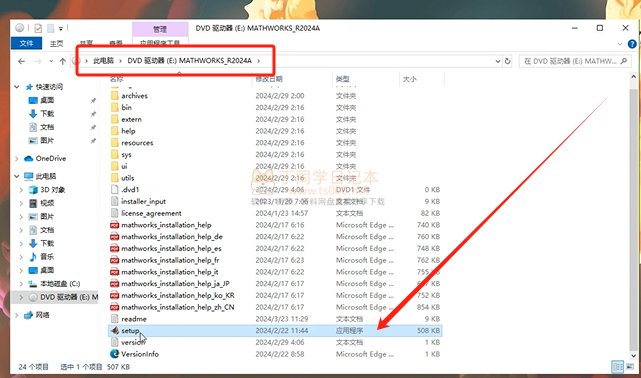Image resolution: width=641 pixels, height=378 pixels.
Task: Click the search box for DVD drive
Action: (575, 61)
